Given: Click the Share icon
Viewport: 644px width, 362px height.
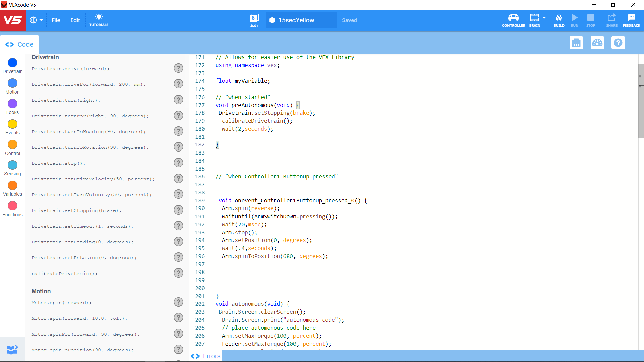Looking at the screenshot, I should (x=612, y=20).
